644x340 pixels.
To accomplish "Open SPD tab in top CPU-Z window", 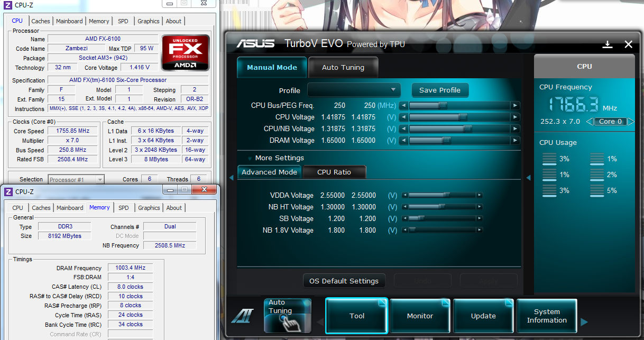I will coord(123,21).
